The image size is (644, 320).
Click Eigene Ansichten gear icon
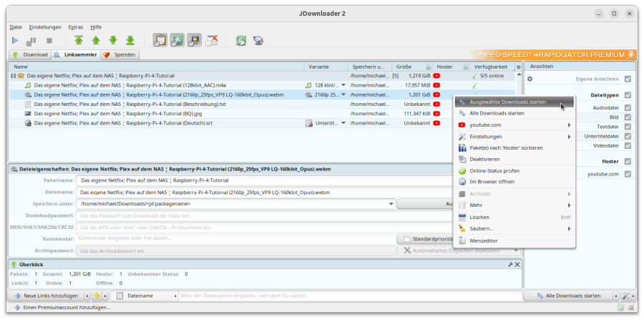(530, 79)
